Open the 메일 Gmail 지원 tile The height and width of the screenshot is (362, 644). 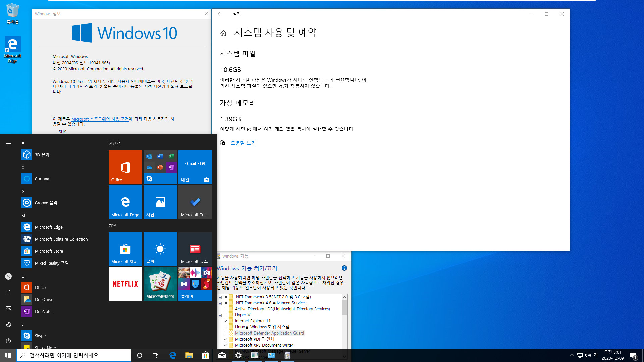195,167
